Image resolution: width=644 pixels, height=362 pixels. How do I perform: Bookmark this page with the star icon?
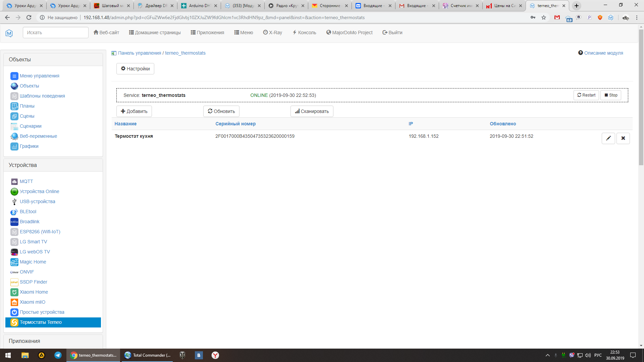544,17
